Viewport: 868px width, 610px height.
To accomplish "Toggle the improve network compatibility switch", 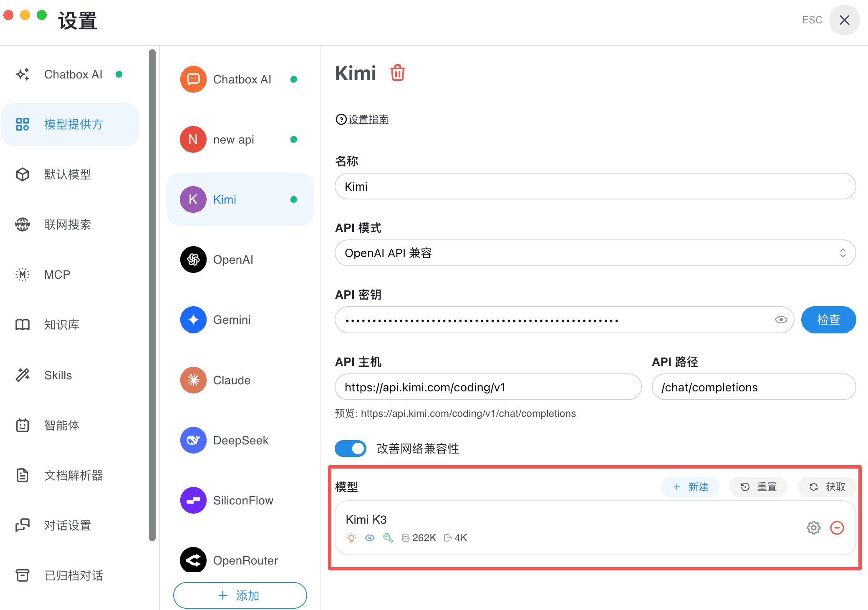I will pyautogui.click(x=351, y=449).
